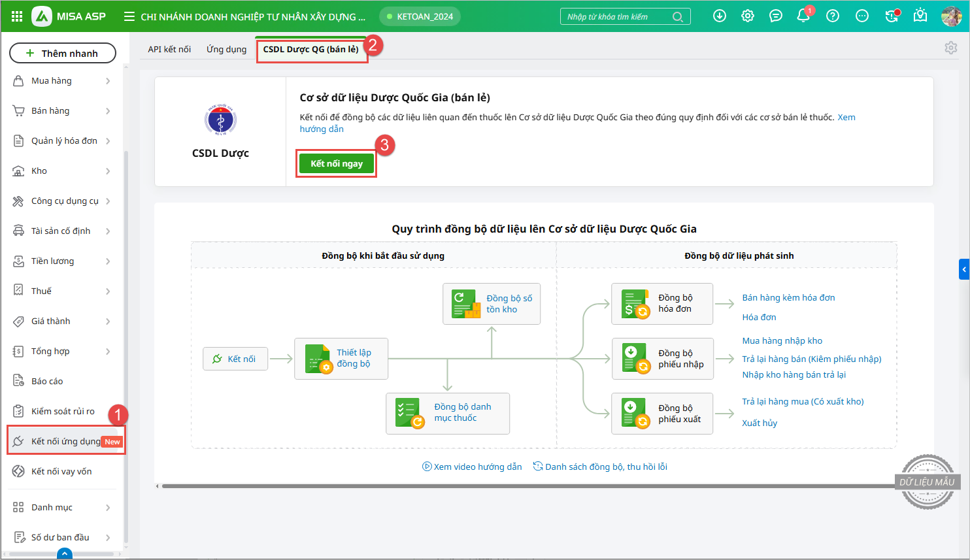Click the search magnifier icon
The width and height of the screenshot is (970, 560).
pyautogui.click(x=678, y=17)
